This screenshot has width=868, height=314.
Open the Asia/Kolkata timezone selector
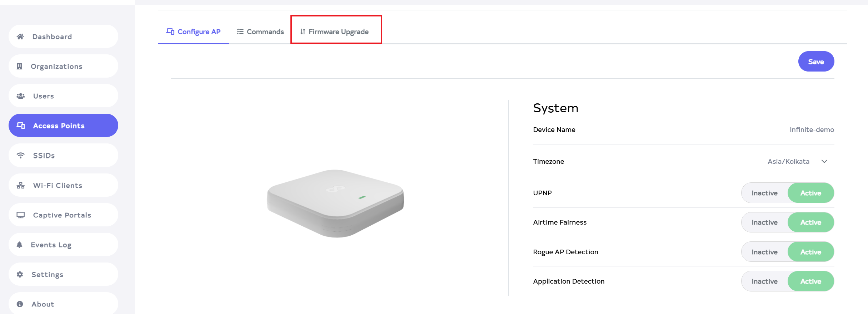pos(788,161)
